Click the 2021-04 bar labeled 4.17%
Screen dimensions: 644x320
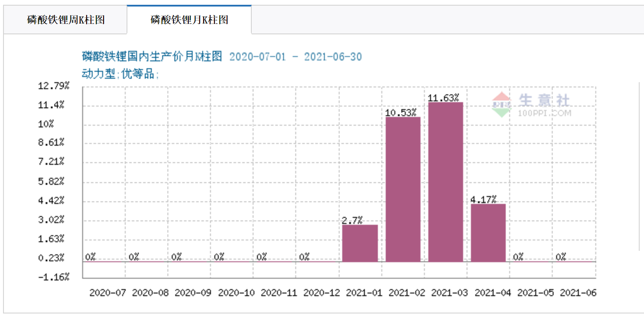(x=488, y=233)
